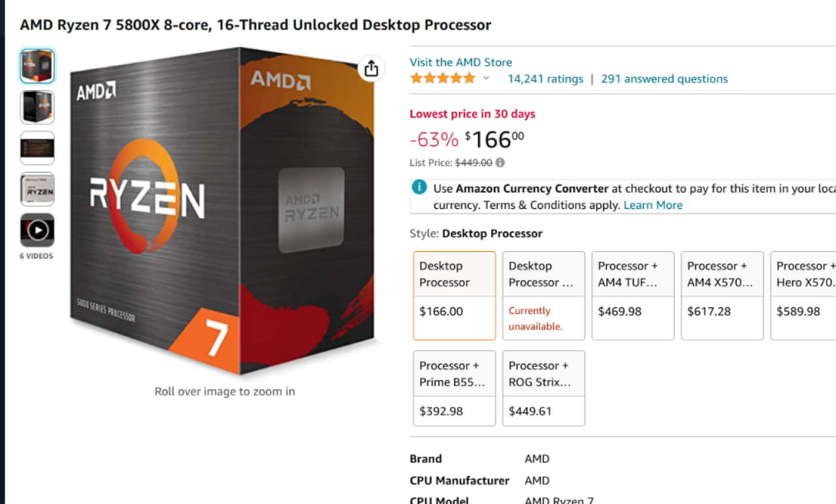Choose the Processor + AM4 TUF bundle

click(x=633, y=296)
